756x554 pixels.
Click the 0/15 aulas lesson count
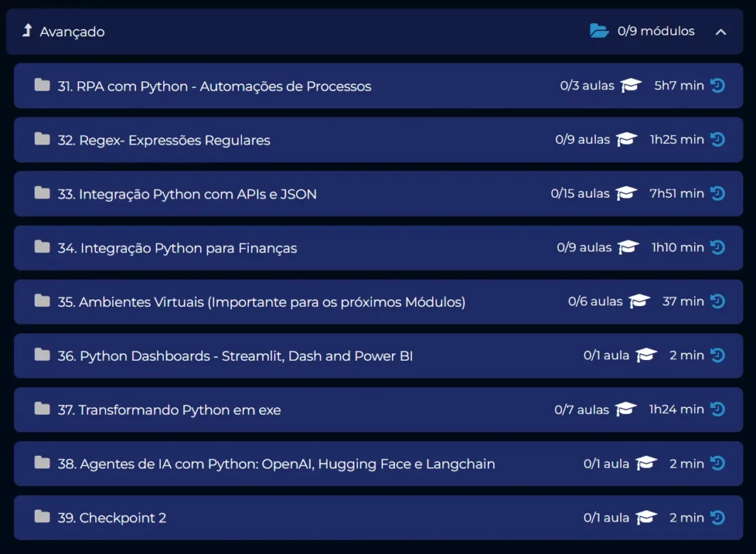click(580, 193)
